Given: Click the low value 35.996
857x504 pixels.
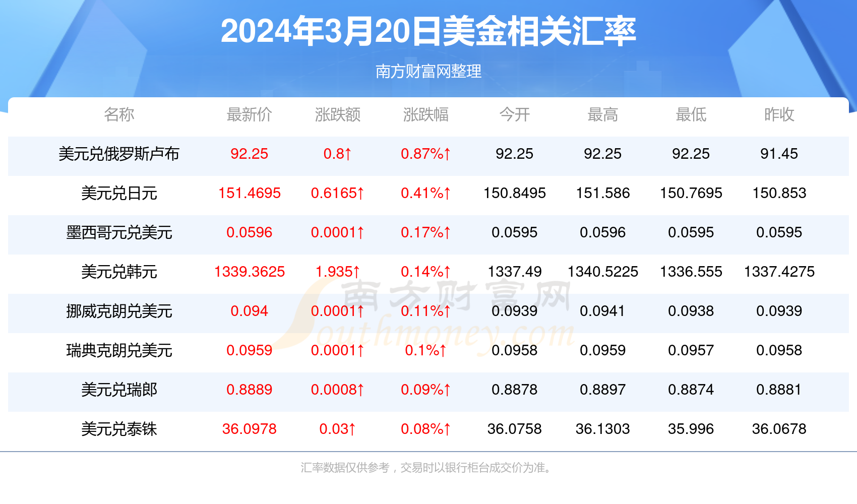Looking at the screenshot, I should pyautogui.click(x=691, y=429).
